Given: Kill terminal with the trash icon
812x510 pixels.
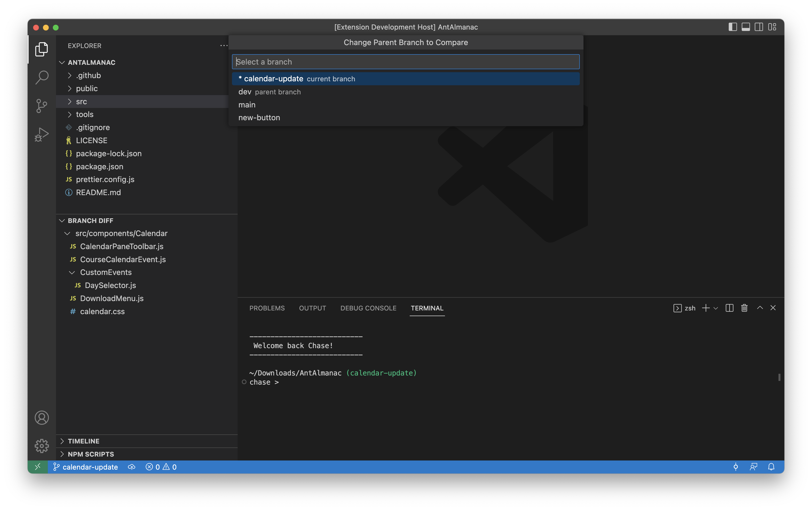Looking at the screenshot, I should tap(744, 308).
